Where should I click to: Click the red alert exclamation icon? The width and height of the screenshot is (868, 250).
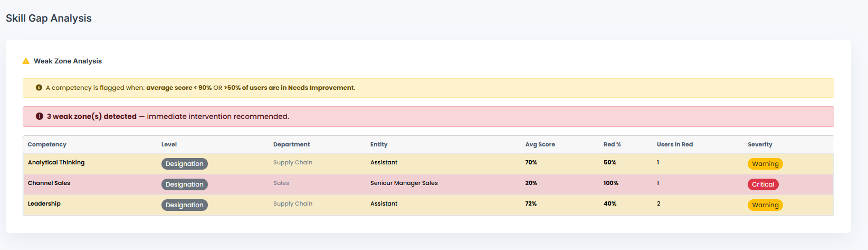40,116
